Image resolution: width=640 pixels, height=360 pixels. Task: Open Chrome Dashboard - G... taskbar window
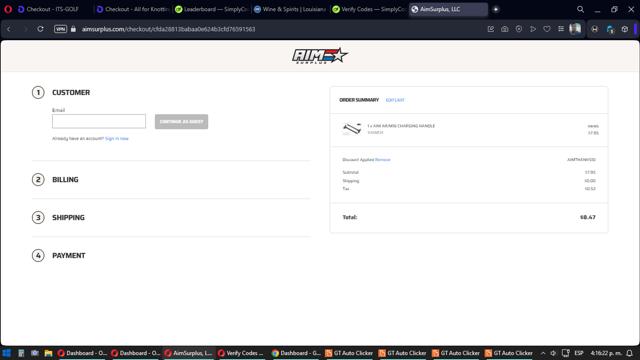coord(296,353)
